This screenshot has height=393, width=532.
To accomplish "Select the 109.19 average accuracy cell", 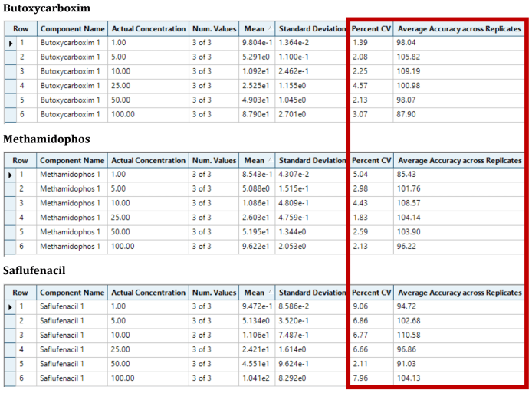I will pos(459,72).
